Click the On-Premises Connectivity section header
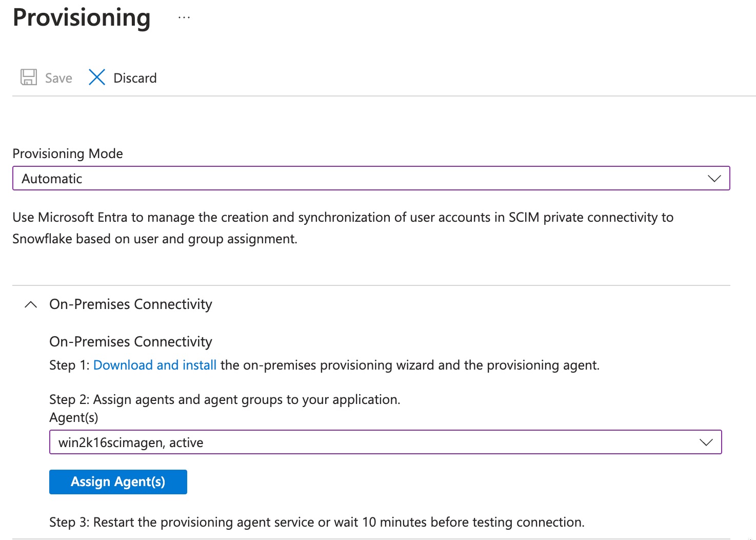 pyautogui.click(x=130, y=304)
